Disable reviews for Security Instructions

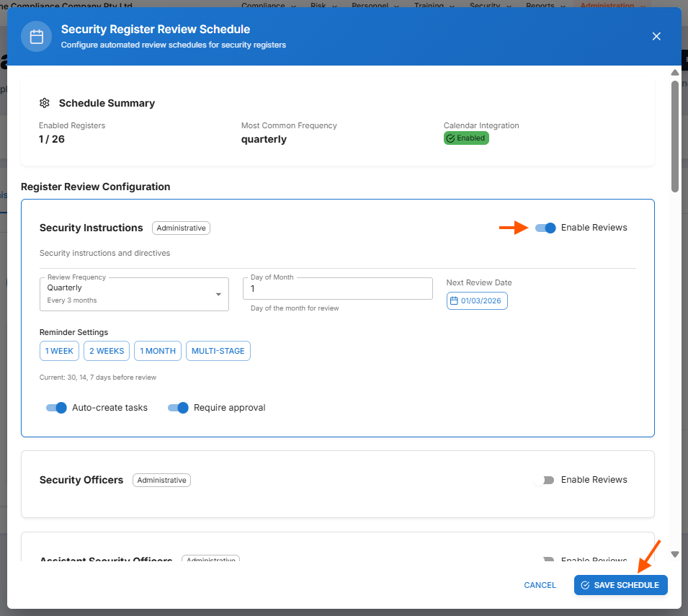(545, 228)
